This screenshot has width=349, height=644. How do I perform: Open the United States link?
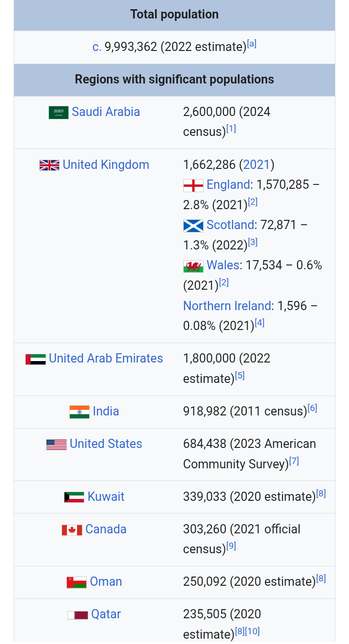click(x=106, y=444)
